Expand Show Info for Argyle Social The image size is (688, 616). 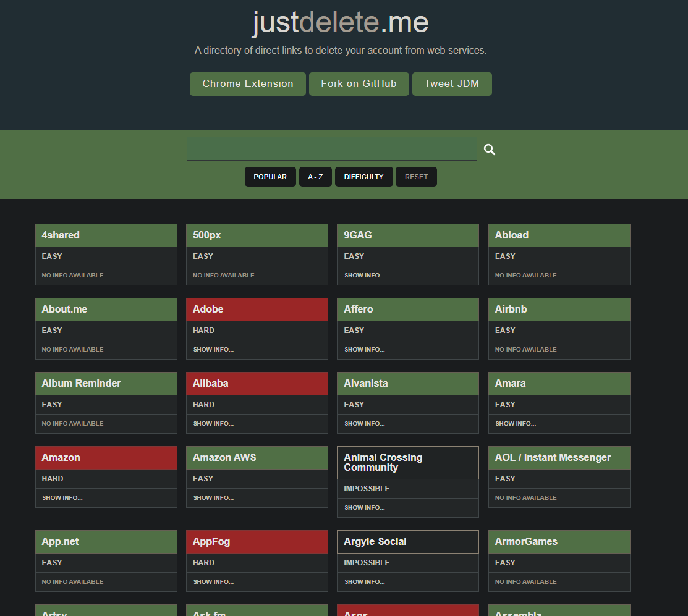pyautogui.click(x=364, y=582)
